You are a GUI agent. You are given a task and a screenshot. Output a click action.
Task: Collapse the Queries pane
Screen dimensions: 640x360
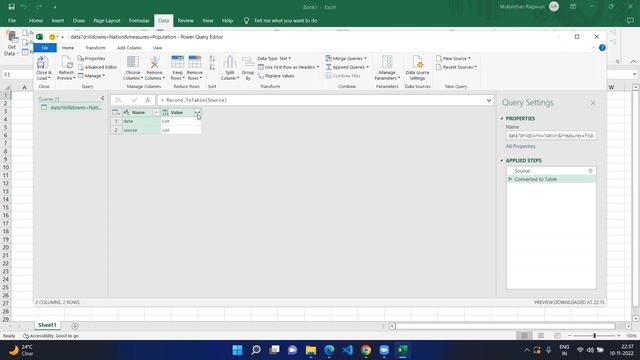pos(102,98)
